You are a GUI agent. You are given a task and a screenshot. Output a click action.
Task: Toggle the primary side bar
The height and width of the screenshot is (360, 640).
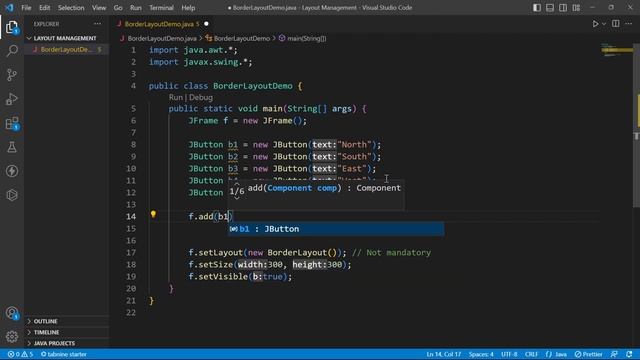click(537, 8)
